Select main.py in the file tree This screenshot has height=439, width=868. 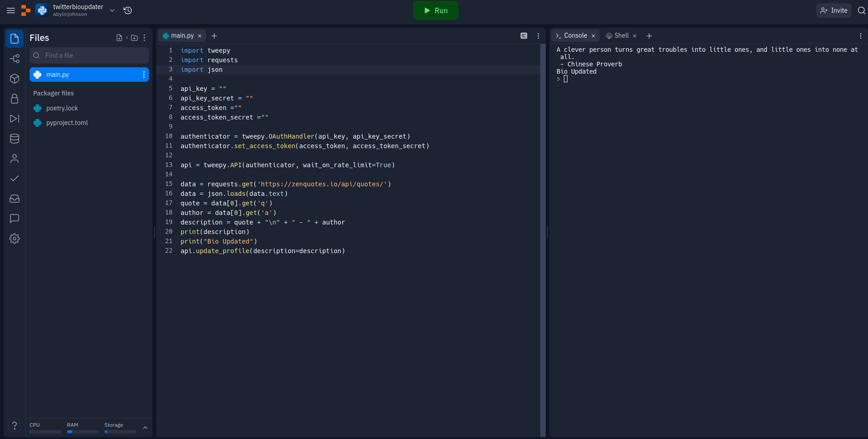pyautogui.click(x=89, y=75)
